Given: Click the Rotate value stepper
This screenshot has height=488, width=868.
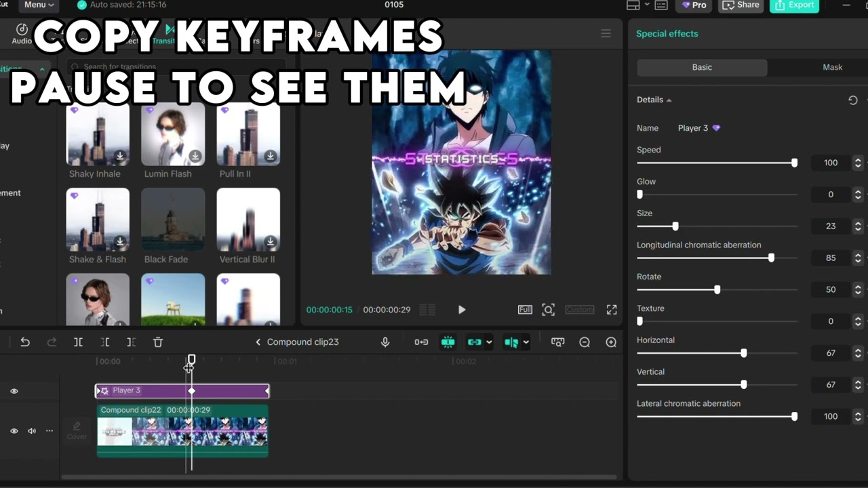Looking at the screenshot, I should 858,289.
